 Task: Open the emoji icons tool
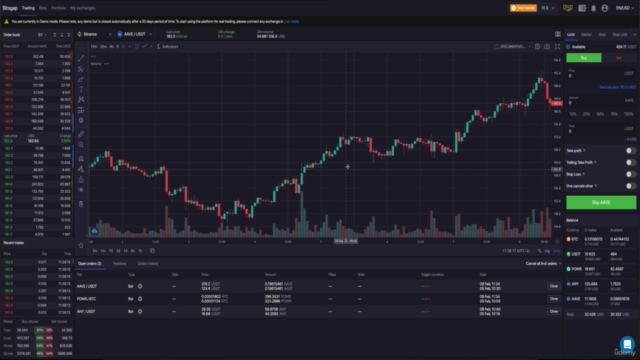pos(81,120)
